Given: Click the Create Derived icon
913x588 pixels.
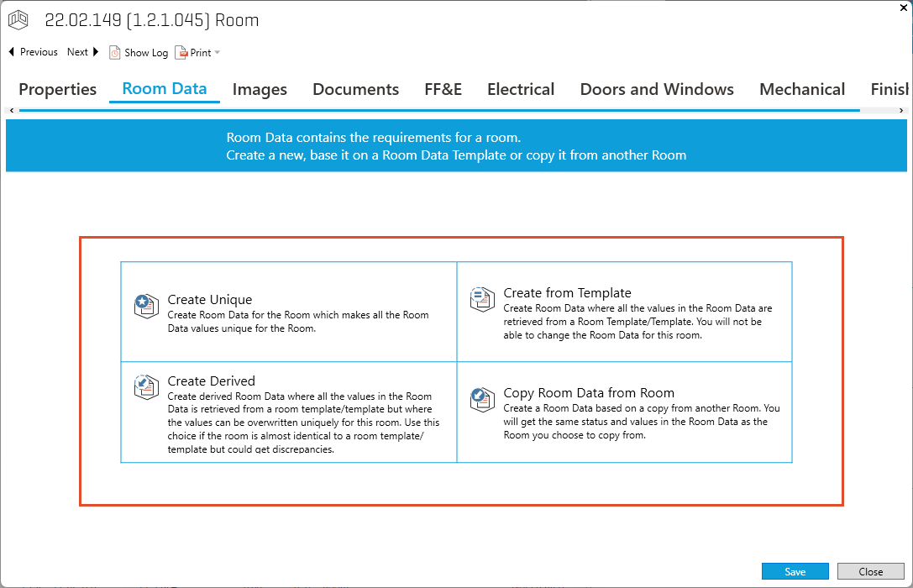Looking at the screenshot, I should click(146, 387).
